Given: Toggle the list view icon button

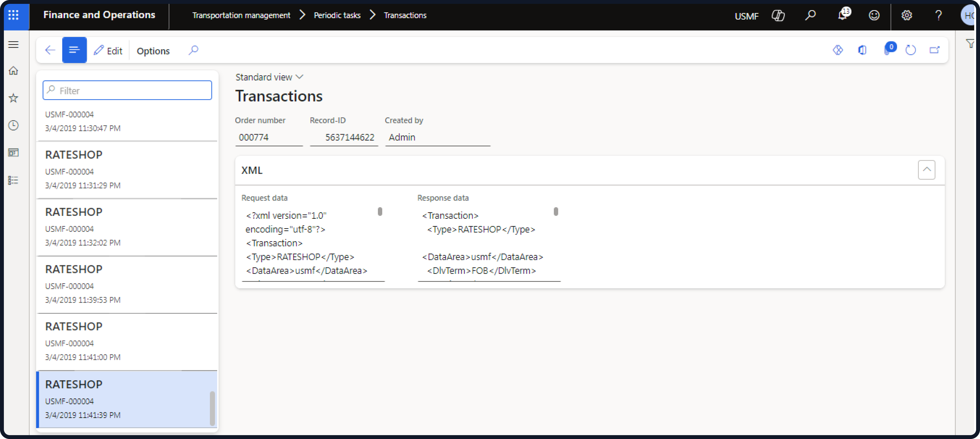Looking at the screenshot, I should pyautogui.click(x=74, y=50).
